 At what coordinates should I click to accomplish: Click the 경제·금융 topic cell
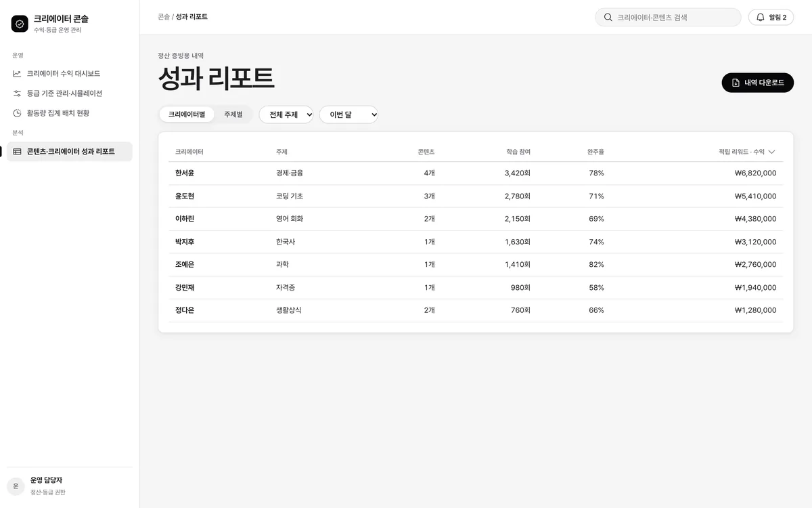290,173
